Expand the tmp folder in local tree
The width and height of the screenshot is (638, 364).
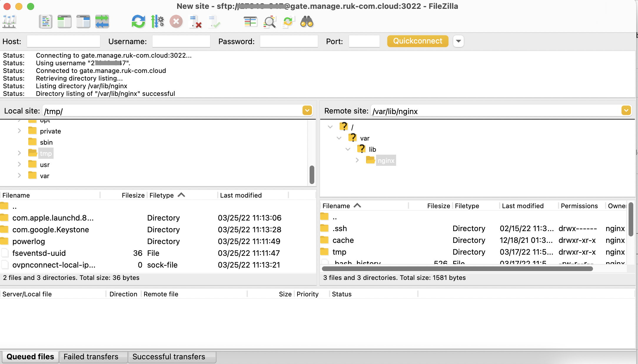pyautogui.click(x=19, y=153)
